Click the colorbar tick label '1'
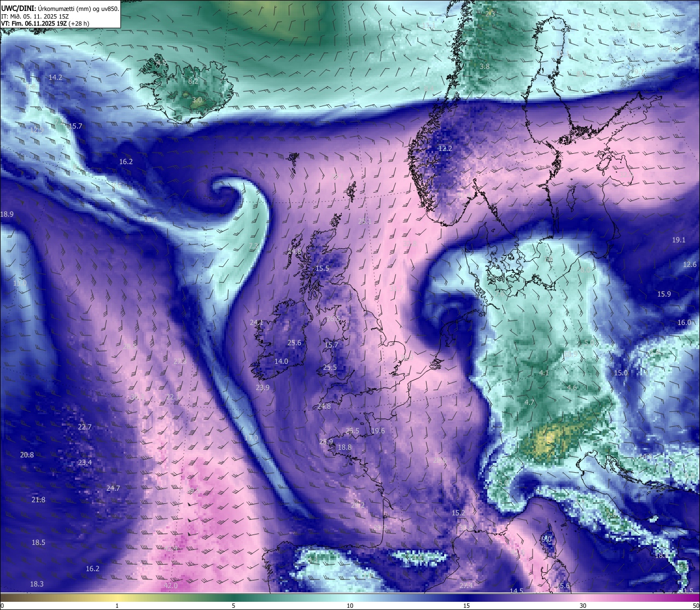Image resolution: width=700 pixels, height=610 pixels. 117,606
